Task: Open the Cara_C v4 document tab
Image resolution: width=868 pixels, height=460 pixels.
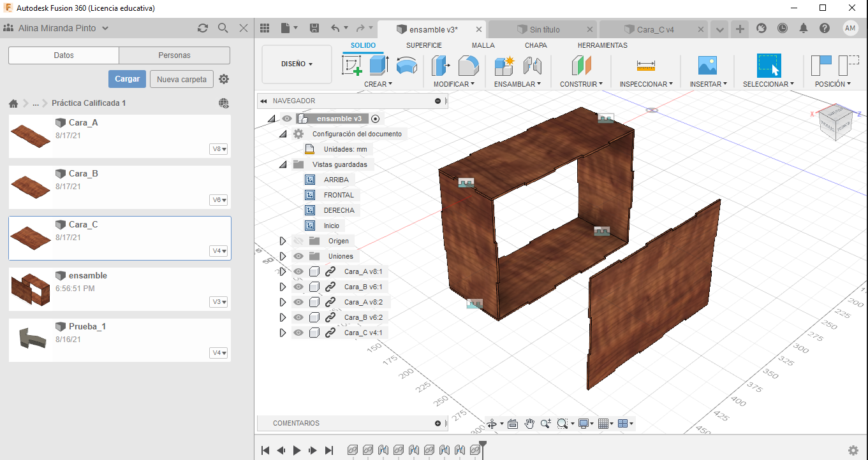Action: click(x=655, y=29)
